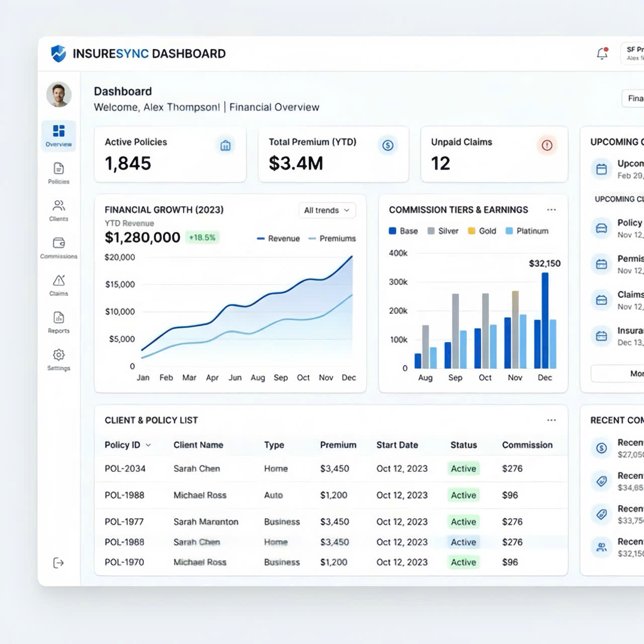Sort by Policy ID column chevron

[x=148, y=445]
